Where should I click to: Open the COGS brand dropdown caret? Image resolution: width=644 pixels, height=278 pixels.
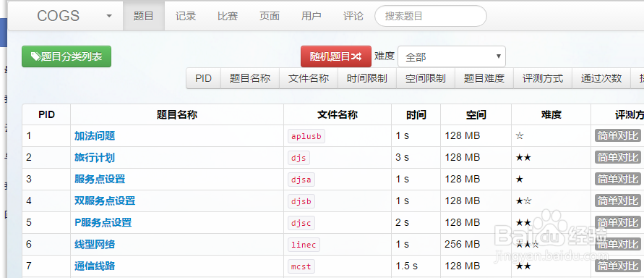109,16
